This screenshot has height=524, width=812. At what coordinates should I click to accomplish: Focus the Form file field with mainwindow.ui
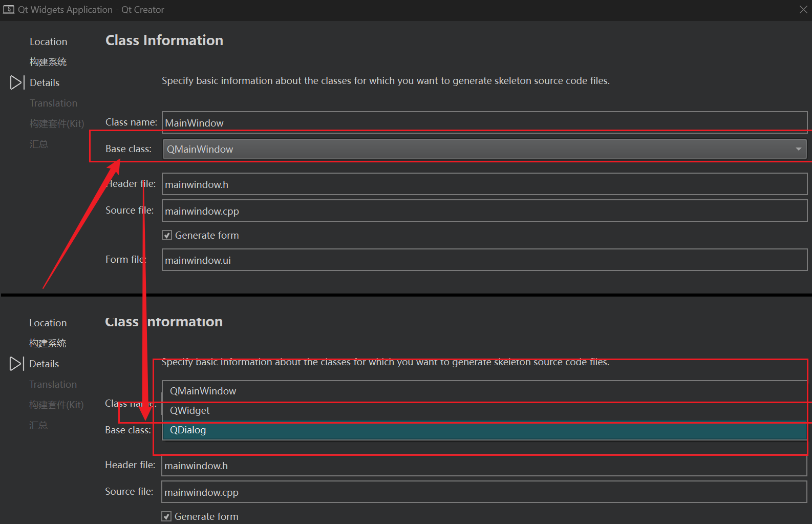click(x=484, y=260)
